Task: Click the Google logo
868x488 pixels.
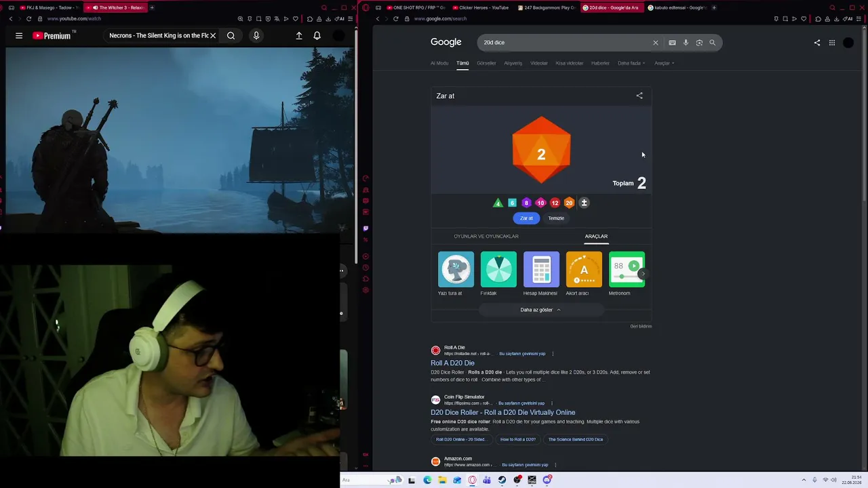Action: [446, 42]
